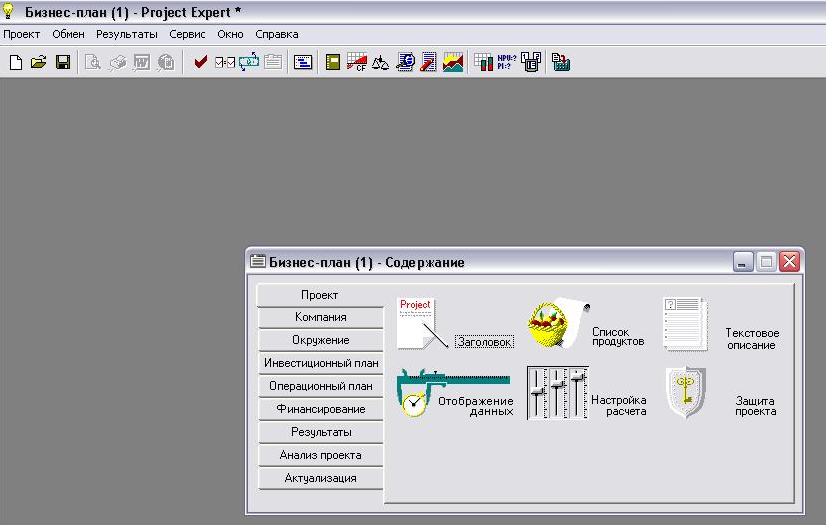
Task: Click the Текстовое описание label
Action: coord(752,339)
